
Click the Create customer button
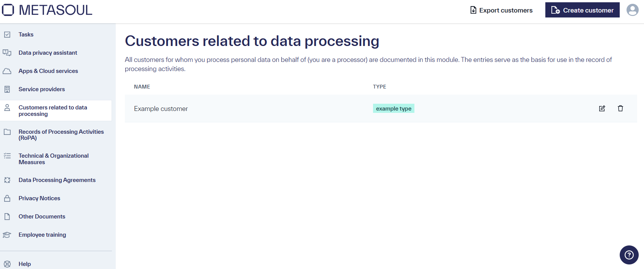582,10
